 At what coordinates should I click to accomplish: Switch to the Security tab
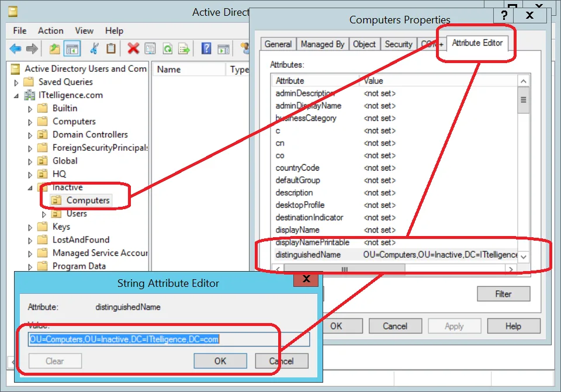399,44
